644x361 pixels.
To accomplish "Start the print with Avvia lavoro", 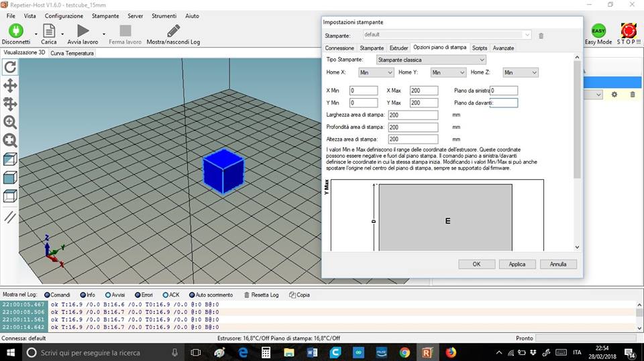I will pos(83,31).
